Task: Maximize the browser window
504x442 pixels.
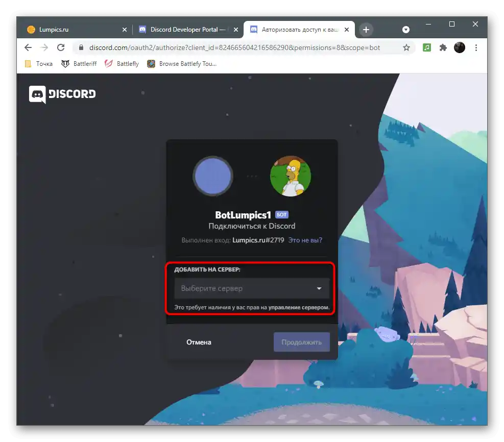Action: tap(451, 24)
